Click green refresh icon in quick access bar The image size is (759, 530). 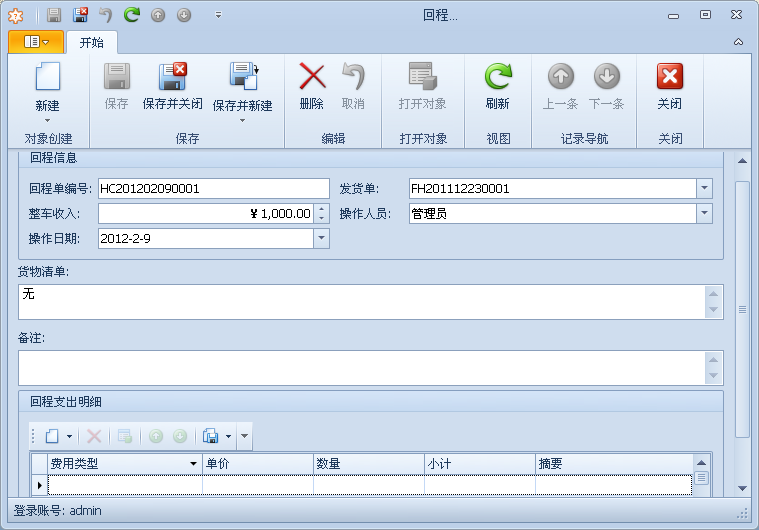tap(132, 15)
